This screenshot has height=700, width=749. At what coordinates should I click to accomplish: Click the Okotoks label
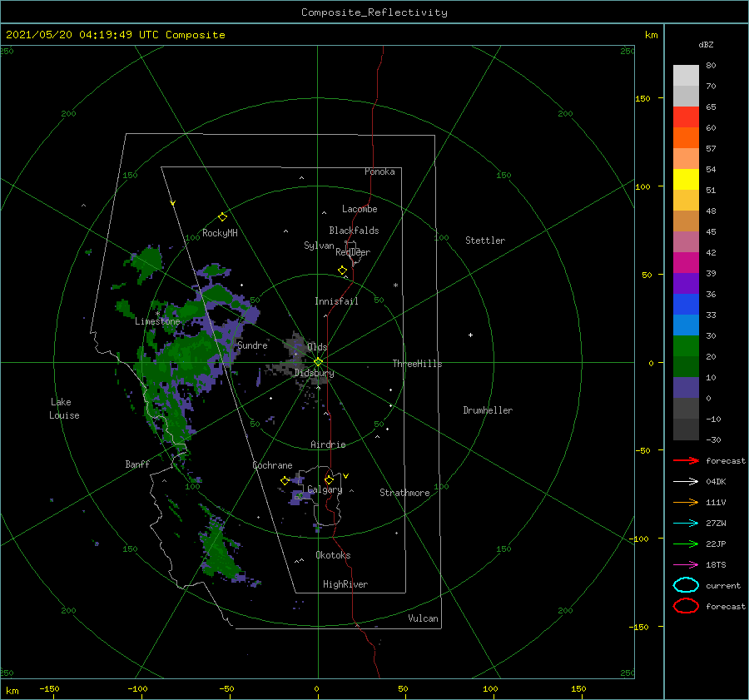(x=333, y=555)
